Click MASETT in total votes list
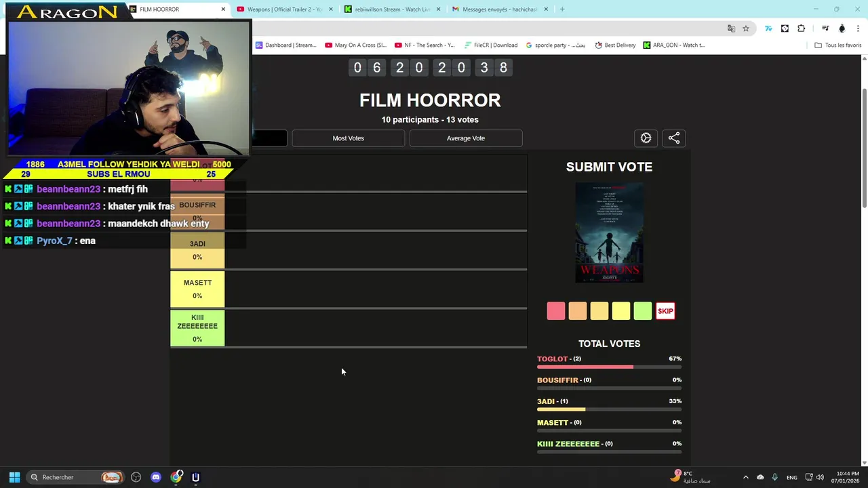868x488 pixels. (x=553, y=422)
